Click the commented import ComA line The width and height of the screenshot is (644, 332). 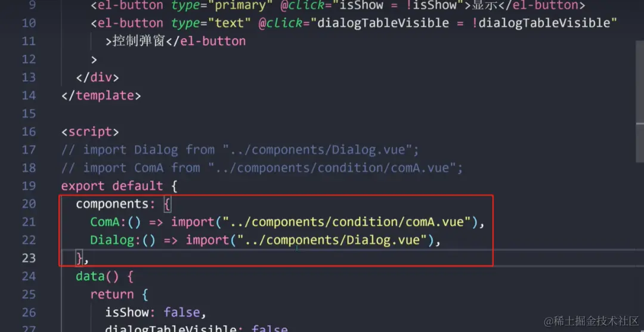coord(262,168)
